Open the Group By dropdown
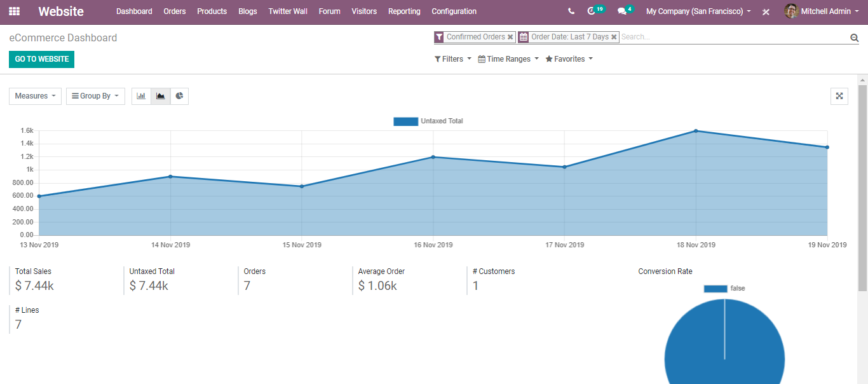 (95, 96)
